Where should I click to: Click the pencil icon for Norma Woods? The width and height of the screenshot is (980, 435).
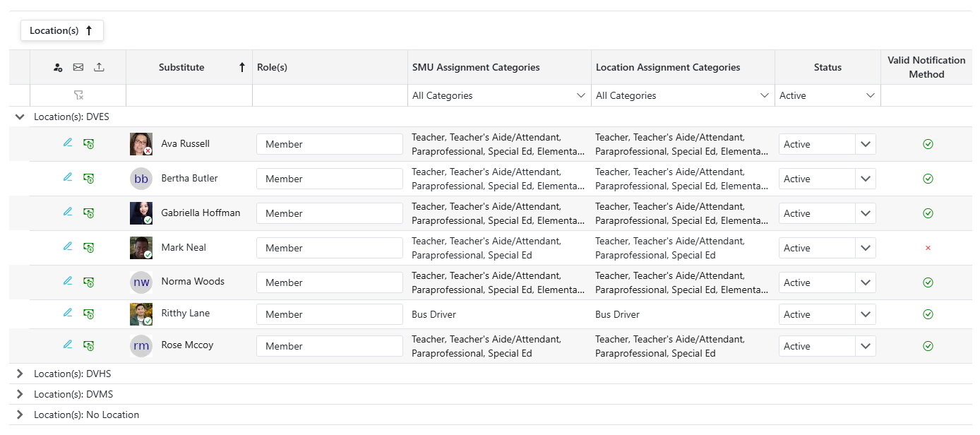(x=68, y=281)
